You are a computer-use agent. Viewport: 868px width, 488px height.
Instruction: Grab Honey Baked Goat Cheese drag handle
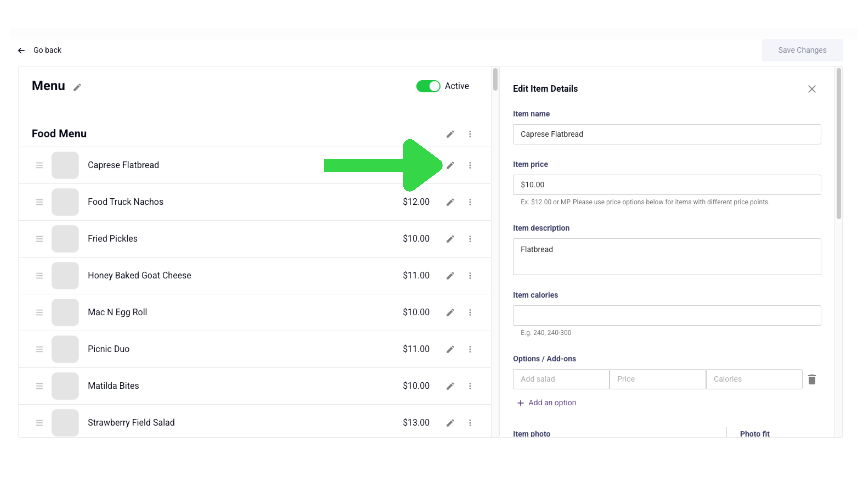pos(39,276)
